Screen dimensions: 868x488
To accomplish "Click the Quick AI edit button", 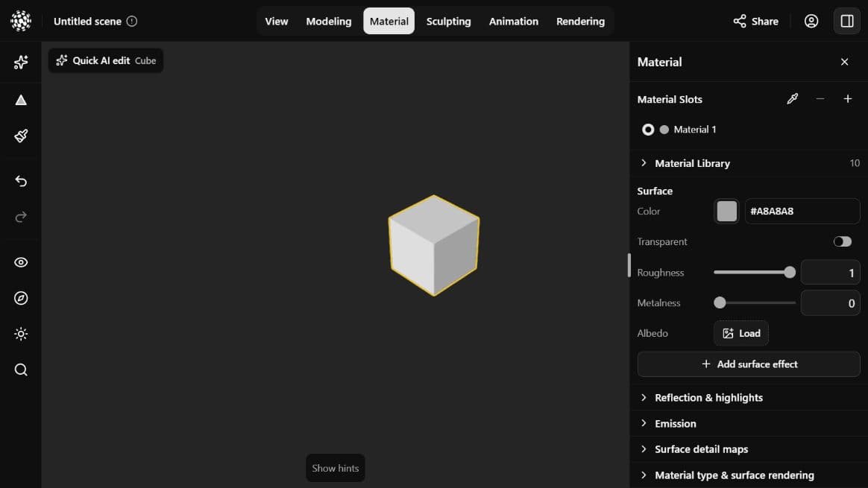I will point(106,60).
